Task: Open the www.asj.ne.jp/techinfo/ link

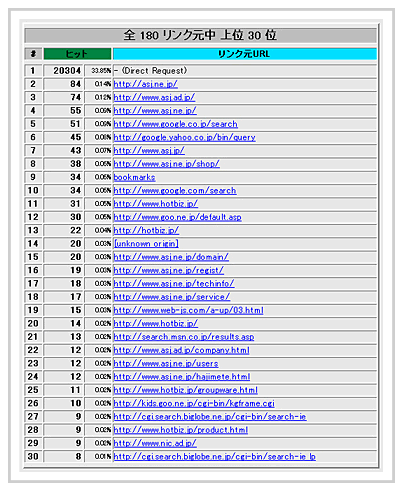Action: [174, 284]
